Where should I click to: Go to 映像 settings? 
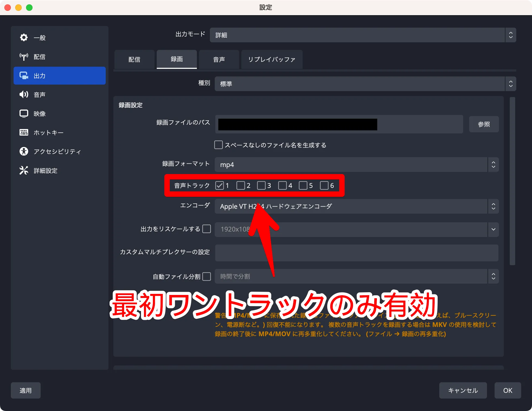pos(60,114)
